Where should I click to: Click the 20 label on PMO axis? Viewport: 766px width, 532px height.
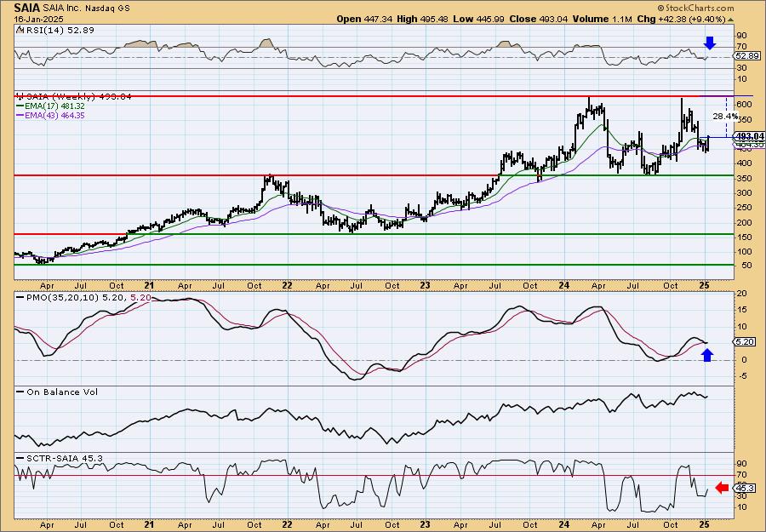tap(741, 293)
